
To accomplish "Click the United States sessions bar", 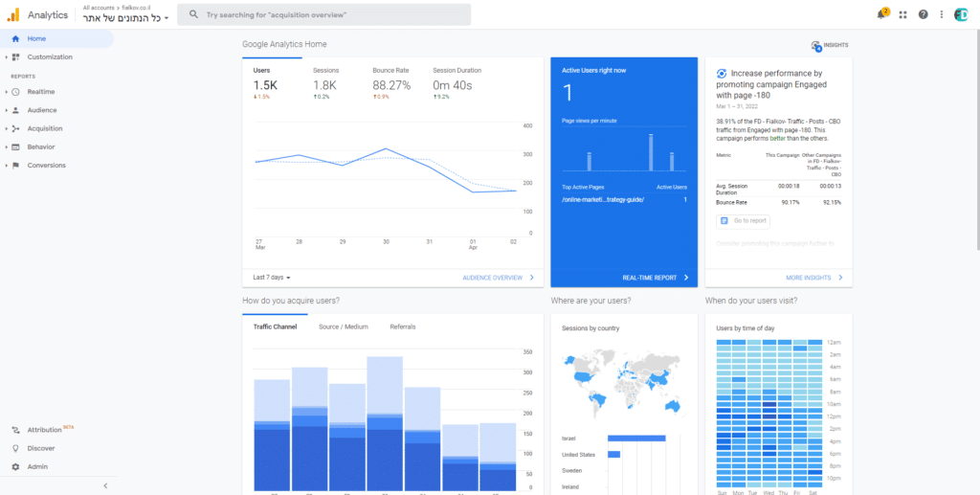I will click(613, 455).
